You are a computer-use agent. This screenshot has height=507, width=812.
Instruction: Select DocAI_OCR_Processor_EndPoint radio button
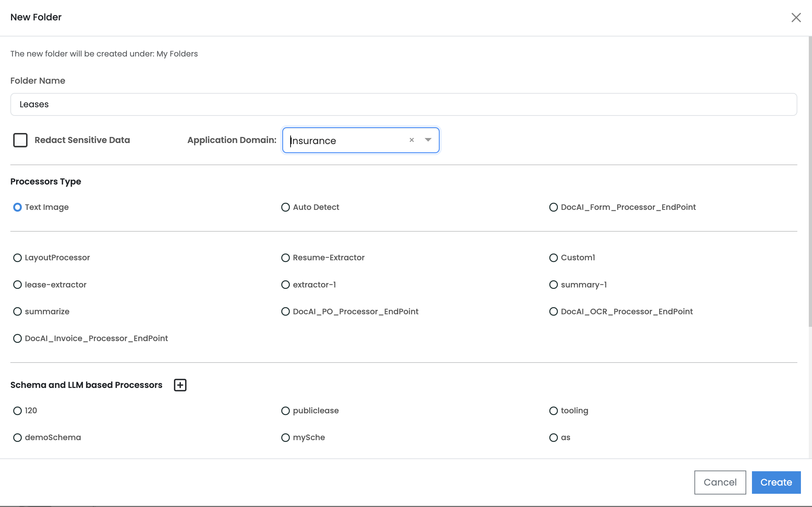[553, 312]
